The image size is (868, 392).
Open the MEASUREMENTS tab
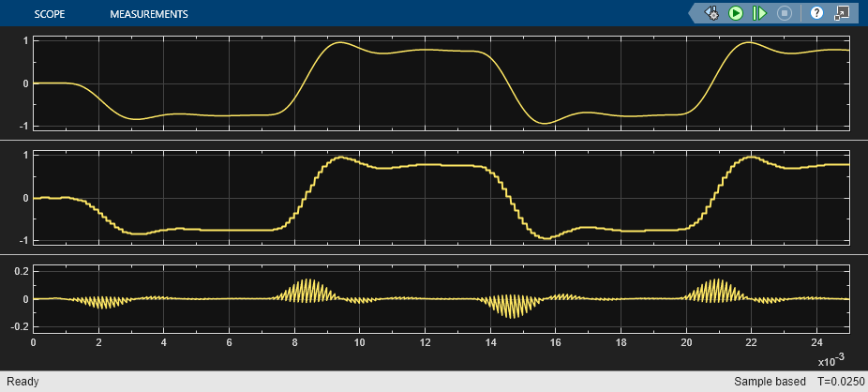point(149,14)
